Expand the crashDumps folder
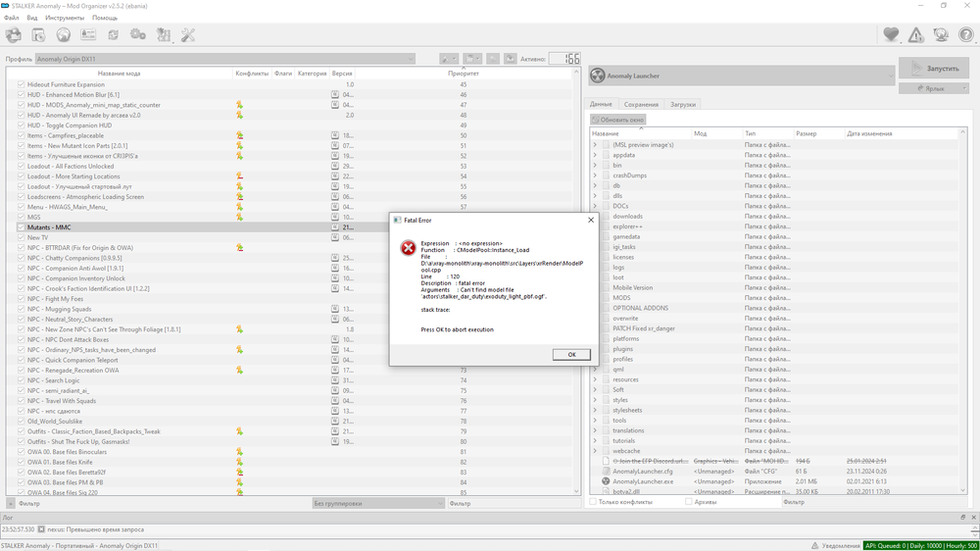This screenshot has width=980, height=551. click(x=595, y=175)
